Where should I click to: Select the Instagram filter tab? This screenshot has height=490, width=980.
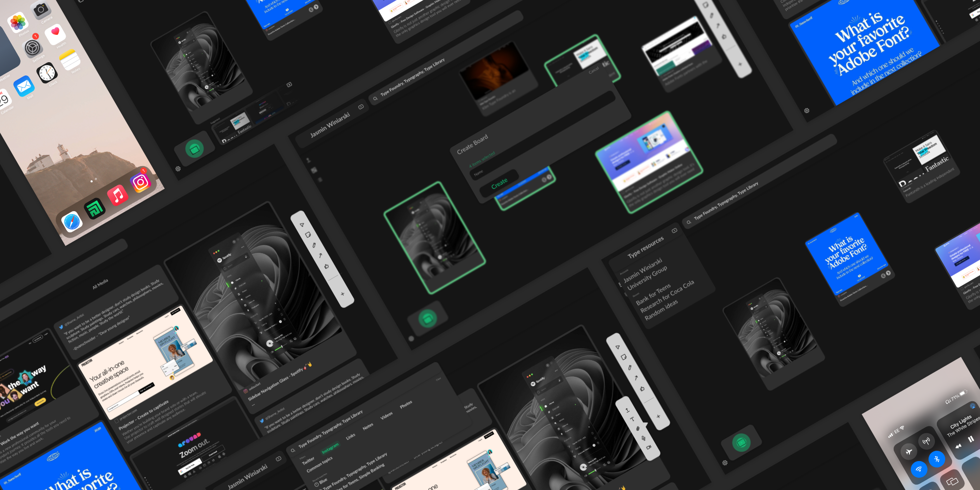[330, 448]
